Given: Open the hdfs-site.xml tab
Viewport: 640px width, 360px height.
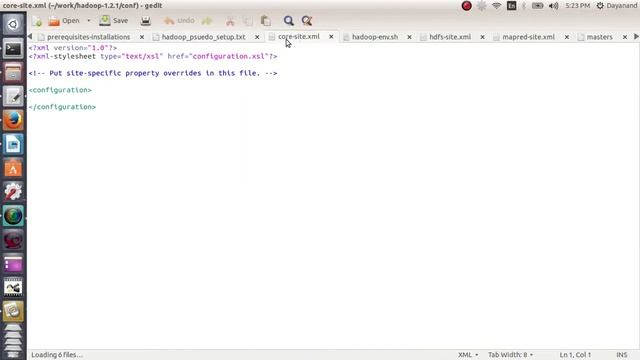Looking at the screenshot, I should [450, 37].
